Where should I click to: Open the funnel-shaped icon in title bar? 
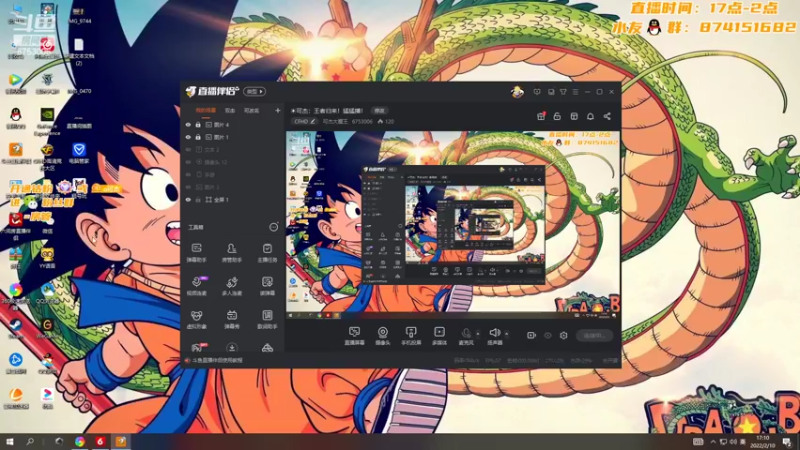[x=563, y=92]
